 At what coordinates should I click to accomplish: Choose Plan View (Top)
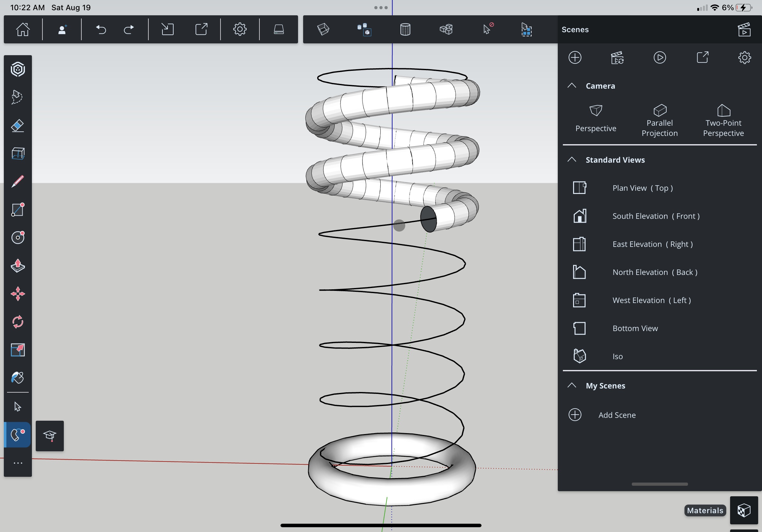click(x=642, y=188)
